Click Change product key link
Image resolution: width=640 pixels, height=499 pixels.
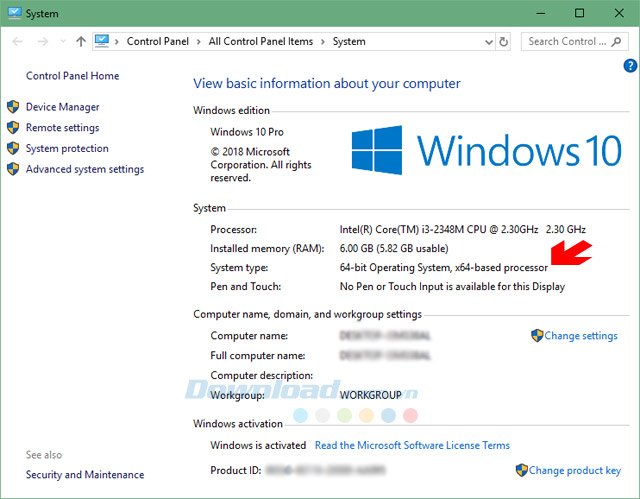(x=575, y=470)
